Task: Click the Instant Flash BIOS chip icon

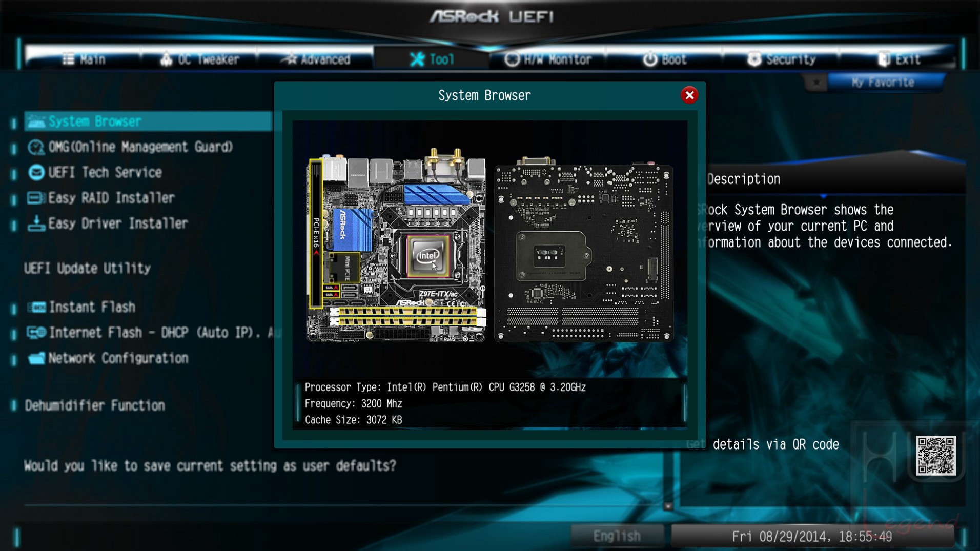Action: (36, 308)
